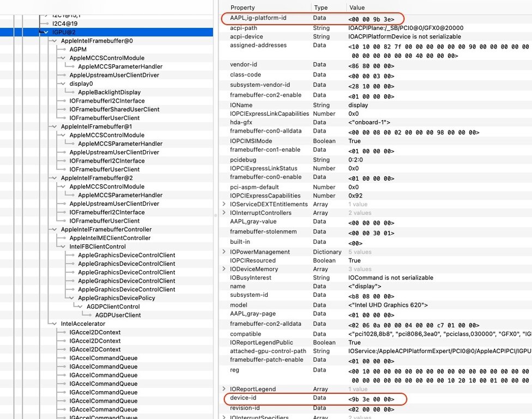532x419 pixels.
Task: Select IOFramebufferI2CInterface under AppleIntelFramebuffer@2
Action: 107,212
